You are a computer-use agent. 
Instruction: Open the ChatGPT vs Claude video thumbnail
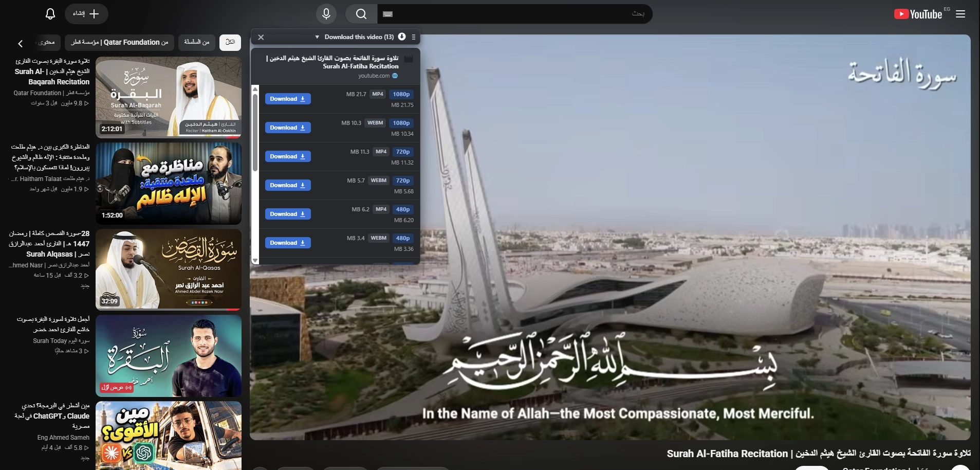click(x=169, y=436)
